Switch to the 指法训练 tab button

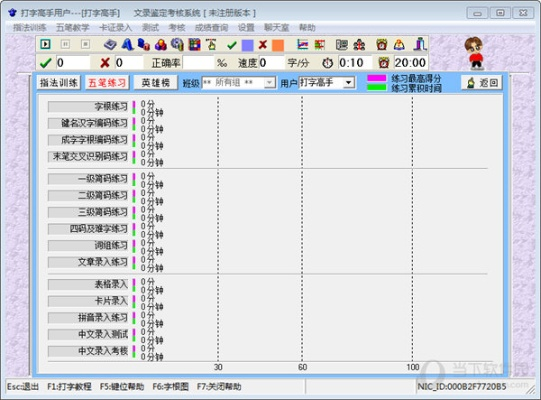click(59, 83)
